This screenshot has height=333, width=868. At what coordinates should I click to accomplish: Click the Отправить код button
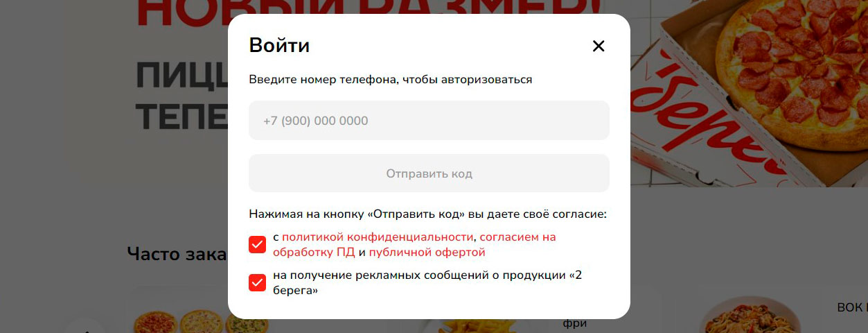(429, 173)
